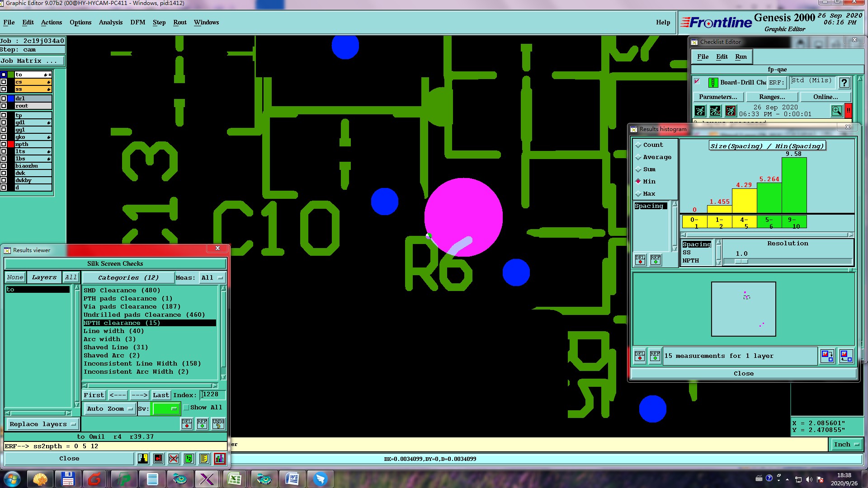The image size is (868, 488).
Task: Click the crossed-out REF icon
Action: click(174, 459)
